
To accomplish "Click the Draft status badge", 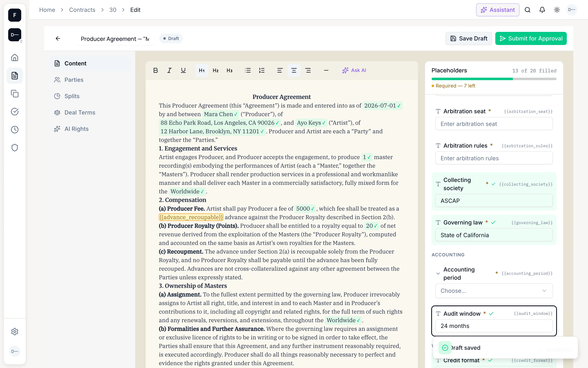I will click(x=171, y=38).
